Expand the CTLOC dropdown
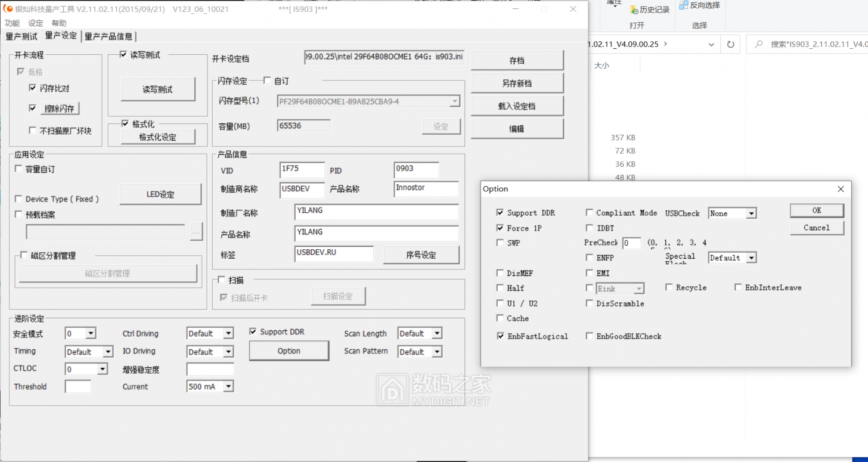The width and height of the screenshot is (868, 462). pos(103,370)
